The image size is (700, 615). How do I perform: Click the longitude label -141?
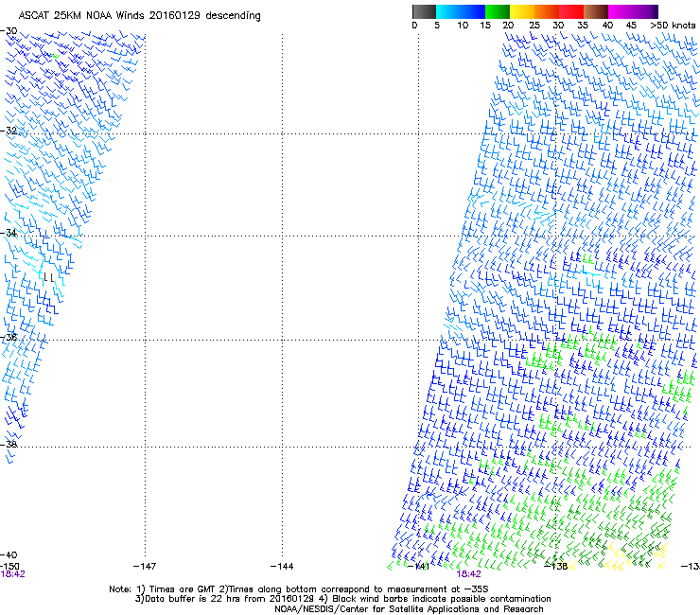pyautogui.click(x=419, y=567)
